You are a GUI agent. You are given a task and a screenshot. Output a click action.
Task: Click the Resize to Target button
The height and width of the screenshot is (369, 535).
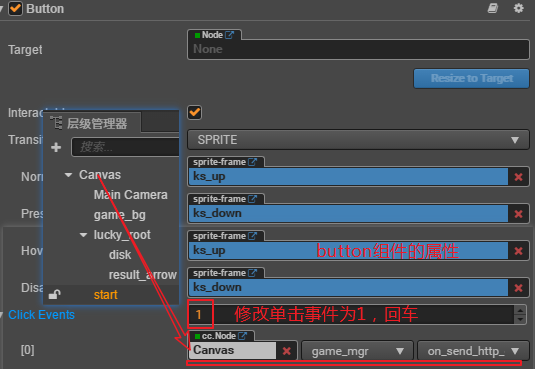click(472, 79)
